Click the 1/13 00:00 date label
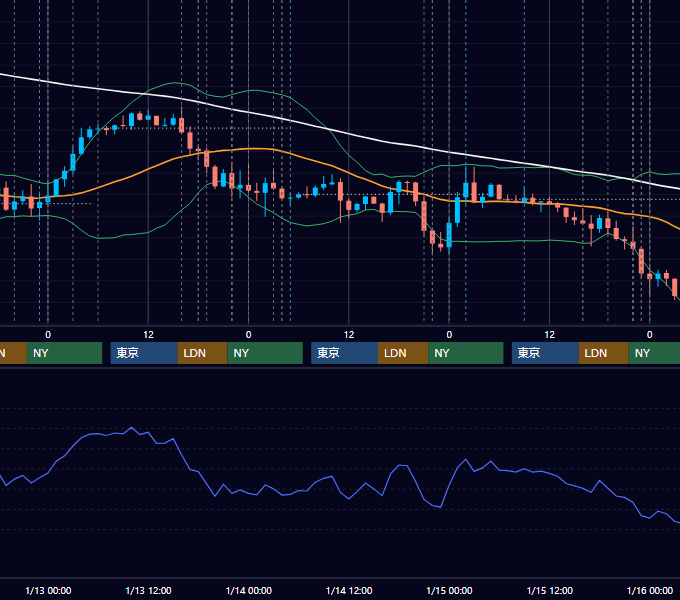The image size is (680, 600). point(48,590)
